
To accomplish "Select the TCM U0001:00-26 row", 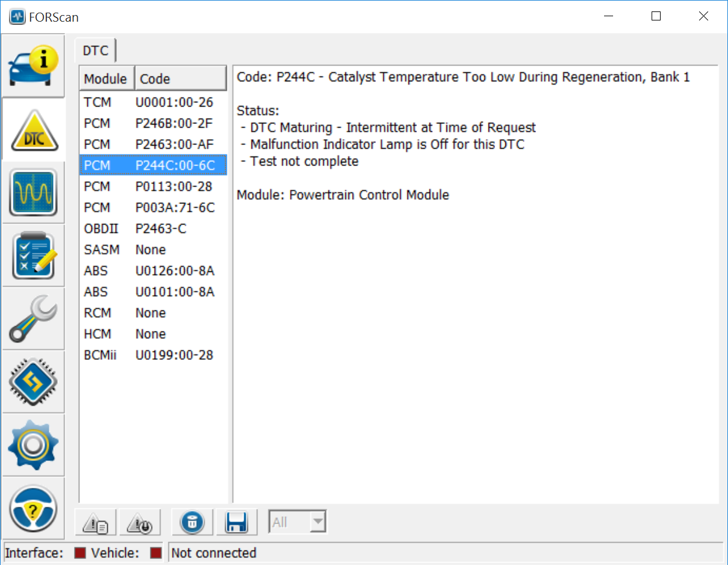I will (x=153, y=102).
